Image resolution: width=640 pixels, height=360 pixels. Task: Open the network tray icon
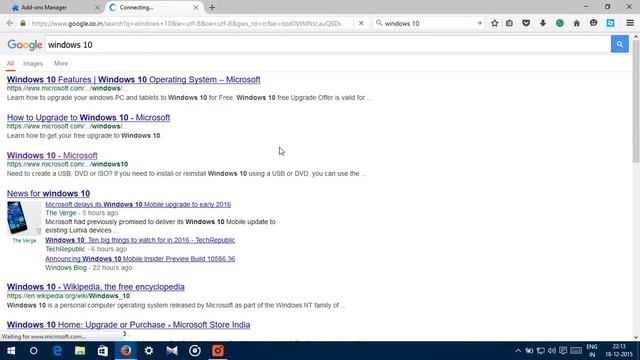pyautogui.click(x=541, y=351)
